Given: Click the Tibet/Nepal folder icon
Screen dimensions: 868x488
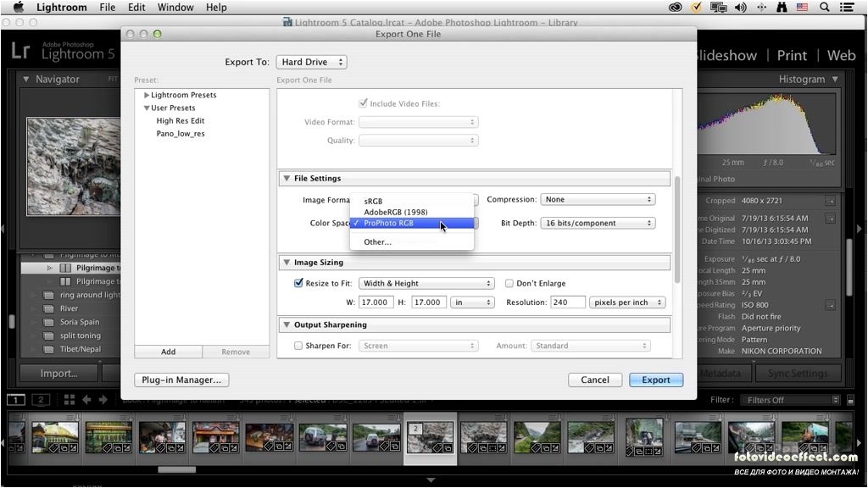Looking at the screenshot, I should pyautogui.click(x=48, y=349).
